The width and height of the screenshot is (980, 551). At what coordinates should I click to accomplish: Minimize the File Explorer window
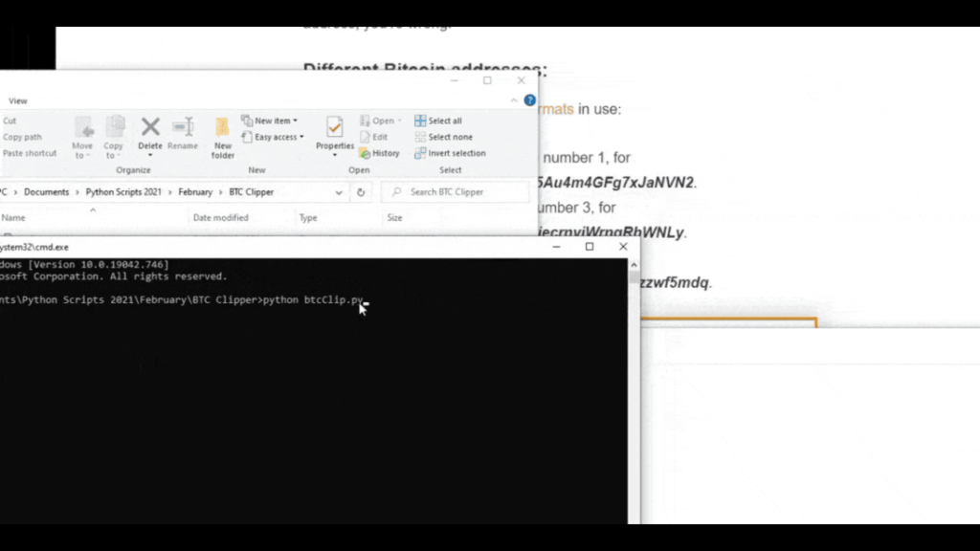pos(455,80)
